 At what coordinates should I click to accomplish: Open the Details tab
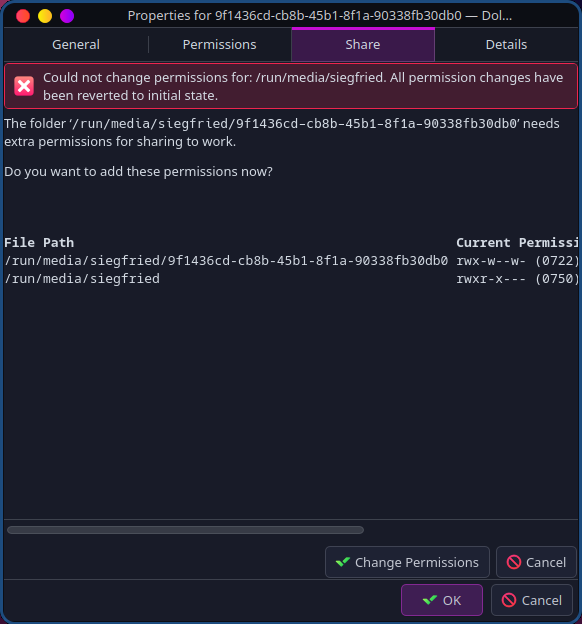(506, 45)
